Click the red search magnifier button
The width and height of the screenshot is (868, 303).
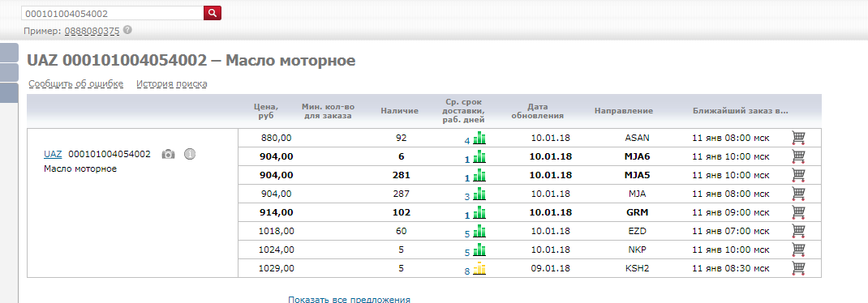pyautogui.click(x=212, y=13)
